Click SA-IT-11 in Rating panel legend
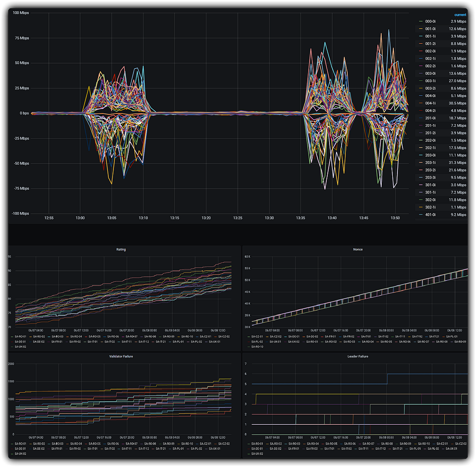The height and width of the screenshot is (467, 476). (x=126, y=342)
